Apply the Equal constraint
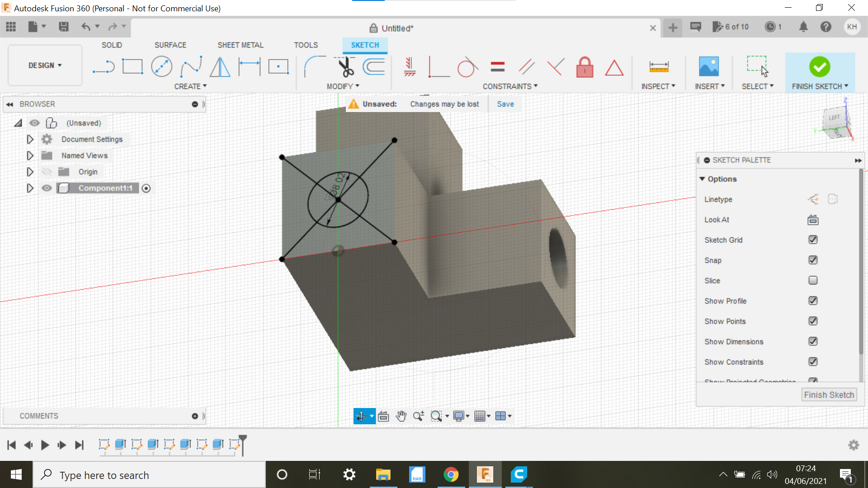The height and width of the screenshot is (488, 868). click(x=497, y=66)
